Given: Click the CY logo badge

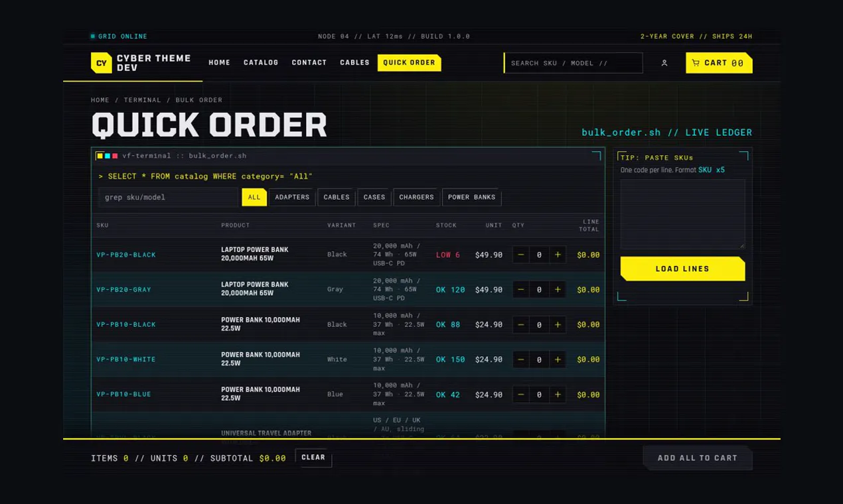Looking at the screenshot, I should click(102, 63).
